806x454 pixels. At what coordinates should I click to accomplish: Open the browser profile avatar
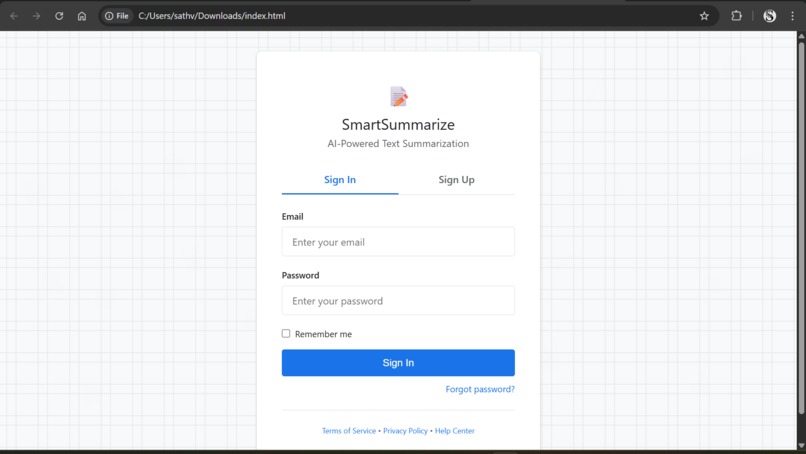pyautogui.click(x=770, y=16)
